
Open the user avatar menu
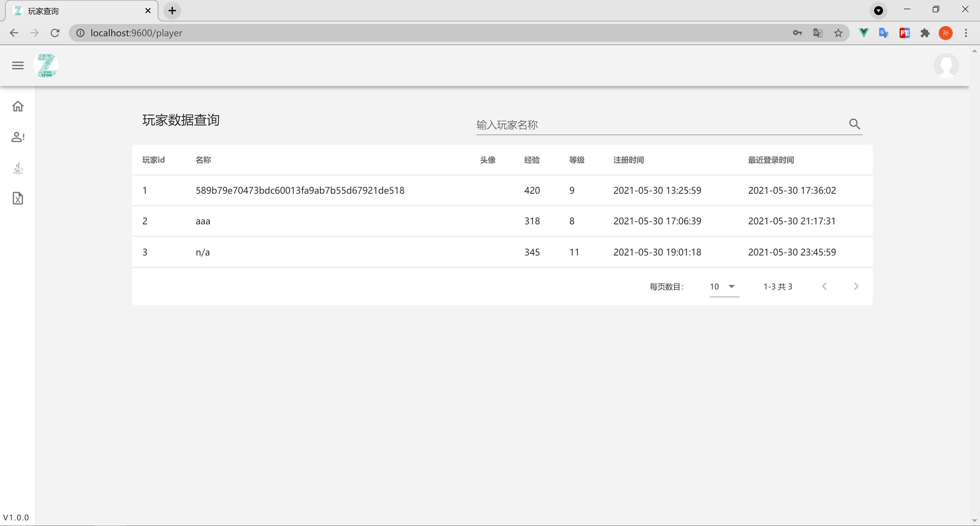tap(946, 65)
